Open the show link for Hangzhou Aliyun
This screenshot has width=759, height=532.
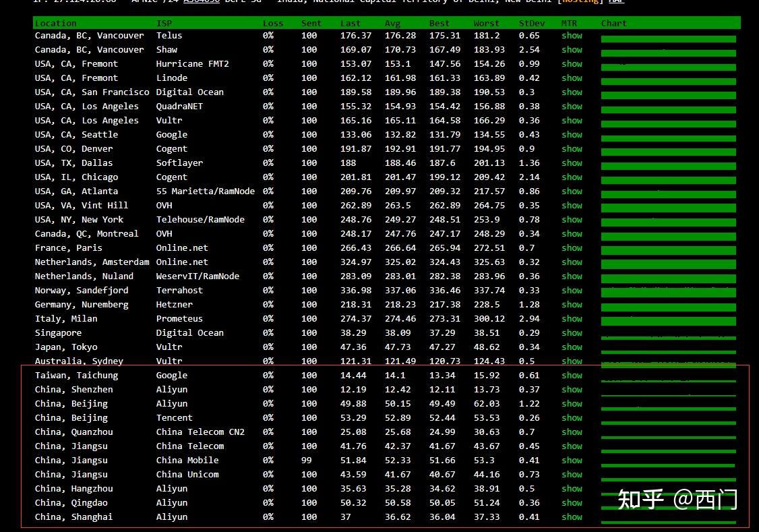point(572,488)
